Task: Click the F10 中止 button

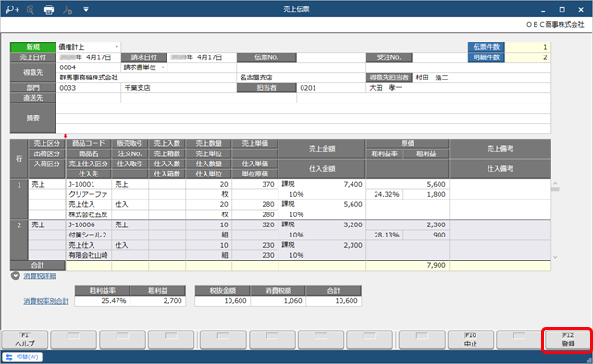Action: point(471,339)
